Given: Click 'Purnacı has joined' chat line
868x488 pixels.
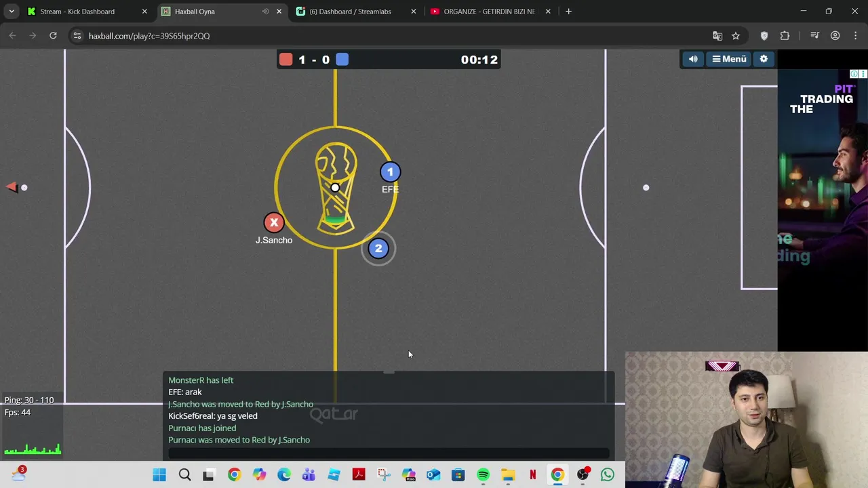Looking at the screenshot, I should [202, 428].
